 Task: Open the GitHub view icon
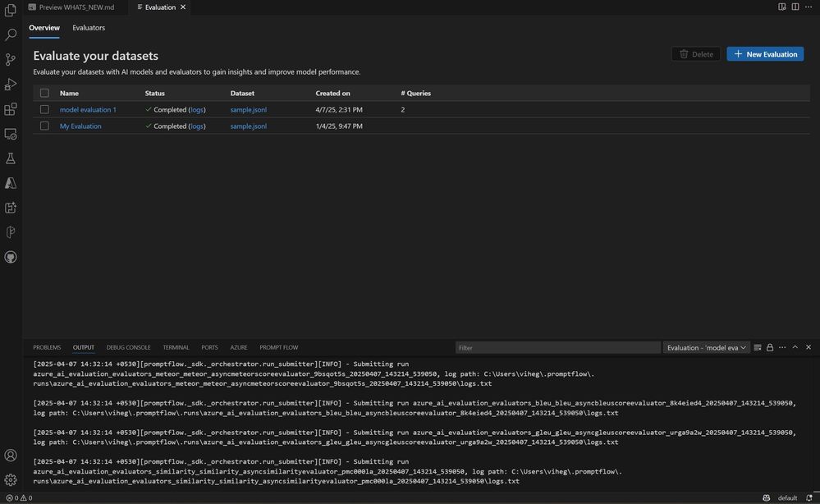coord(11,257)
